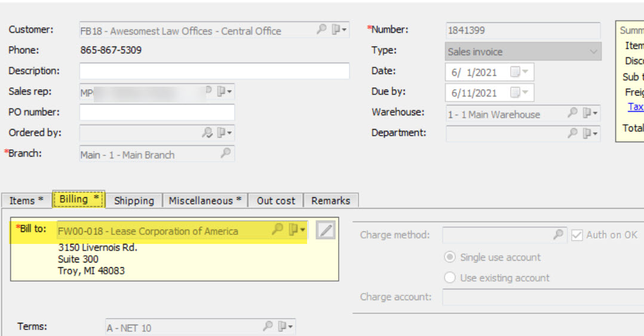The height and width of the screenshot is (336, 644).
Task: Click Terms field A - NET 10
Action: (201, 328)
